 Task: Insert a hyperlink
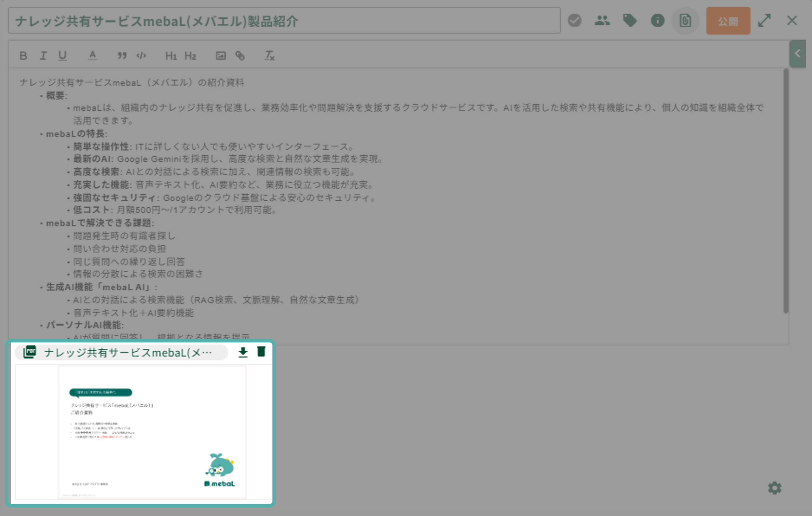point(240,56)
